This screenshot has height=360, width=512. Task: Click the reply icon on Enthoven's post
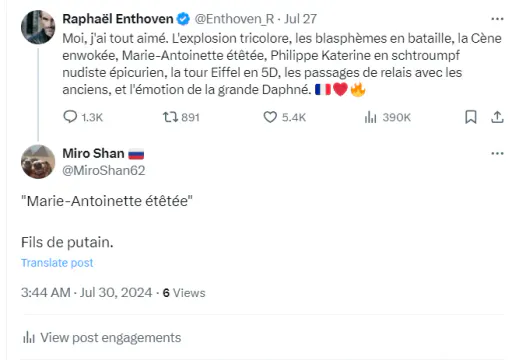70,117
